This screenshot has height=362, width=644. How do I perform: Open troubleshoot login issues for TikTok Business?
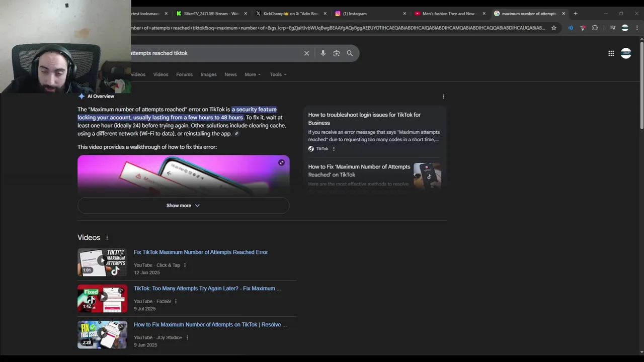pyautogui.click(x=364, y=119)
